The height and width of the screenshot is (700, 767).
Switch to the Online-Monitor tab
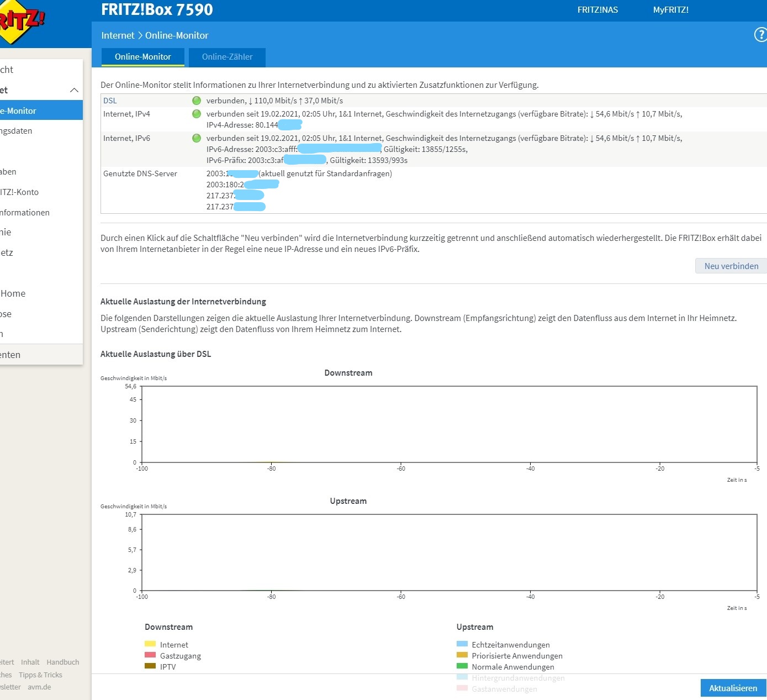coord(142,57)
